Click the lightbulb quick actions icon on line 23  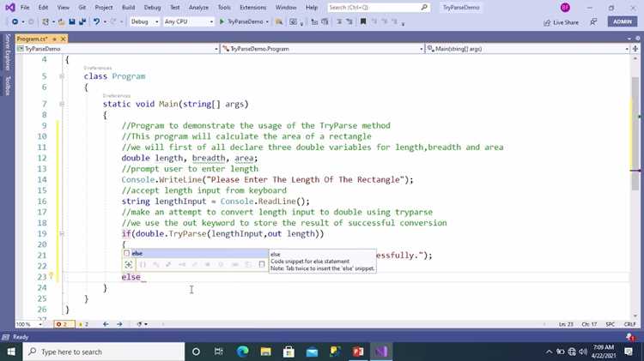[x=52, y=275]
